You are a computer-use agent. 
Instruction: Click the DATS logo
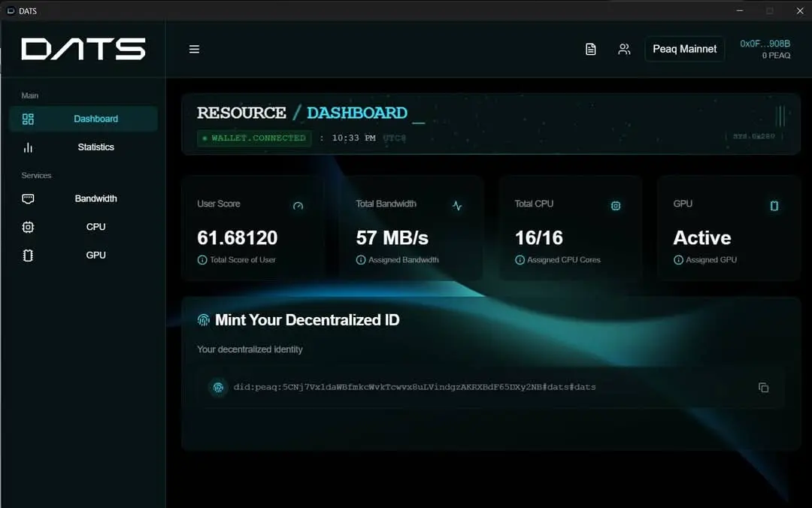83,49
